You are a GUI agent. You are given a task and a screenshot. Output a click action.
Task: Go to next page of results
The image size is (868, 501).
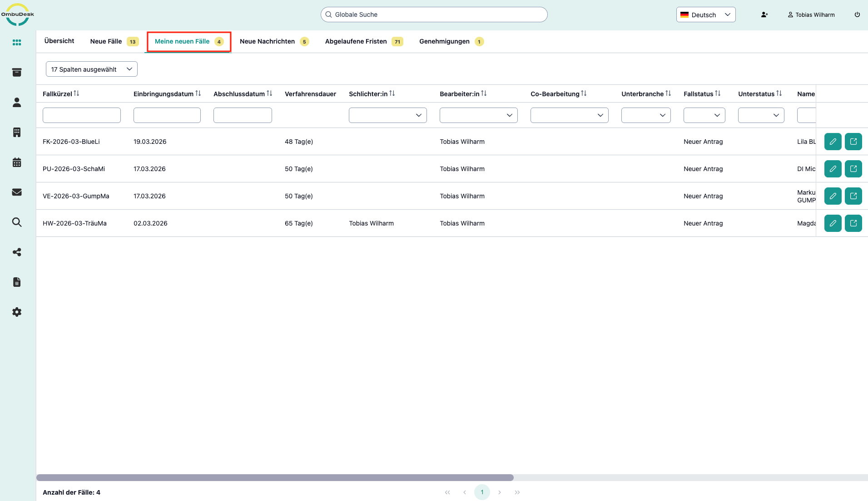500,492
